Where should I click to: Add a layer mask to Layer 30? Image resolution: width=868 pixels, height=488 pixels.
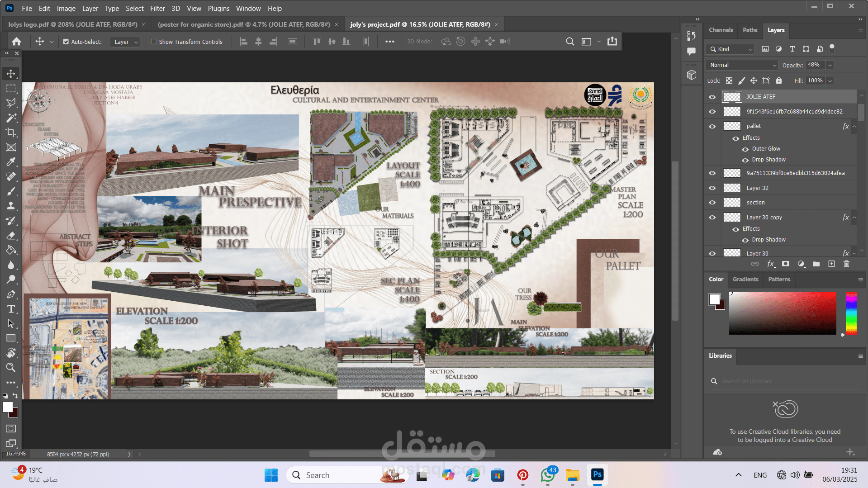[786, 264]
